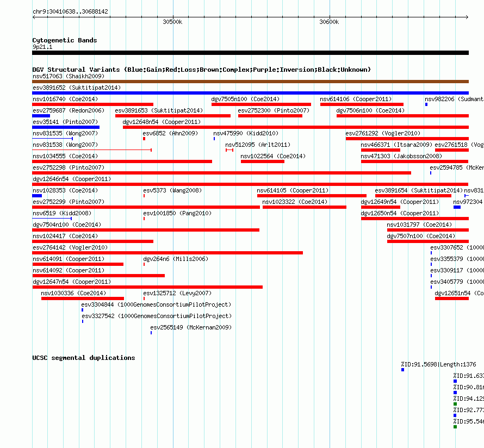Click esv2764142 (Vogler2010) label
Image resolution: width=484 pixels, height=448 pixels.
pyautogui.click(x=70, y=247)
